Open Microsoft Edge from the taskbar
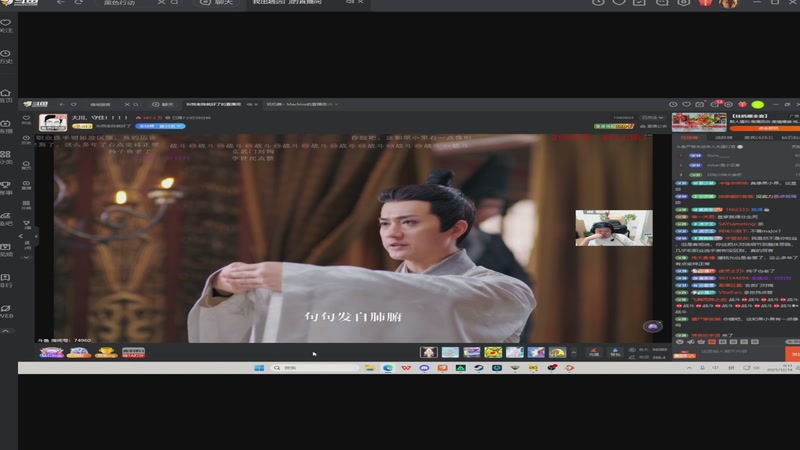Screen dimensions: 800x450 coord(388,368)
